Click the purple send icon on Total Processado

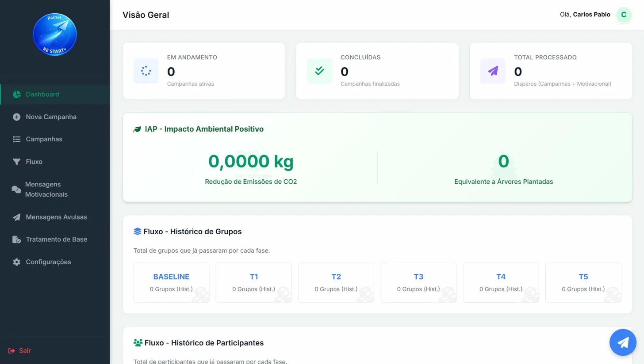492,71
